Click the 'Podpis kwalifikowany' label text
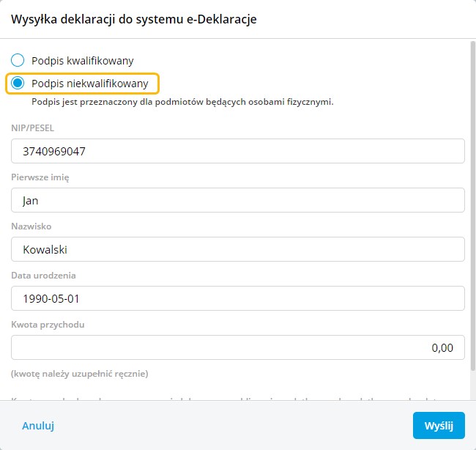This screenshot has width=476, height=450. [x=82, y=61]
